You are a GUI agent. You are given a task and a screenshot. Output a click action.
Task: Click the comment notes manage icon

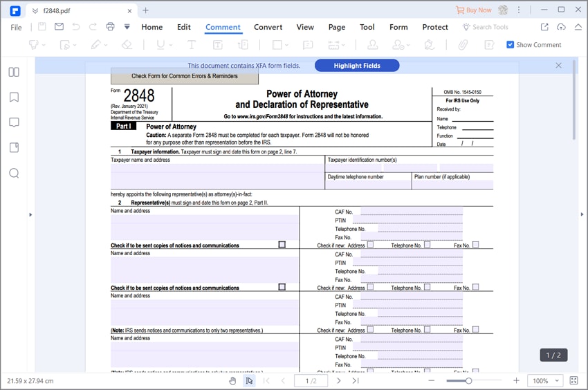[489, 45]
